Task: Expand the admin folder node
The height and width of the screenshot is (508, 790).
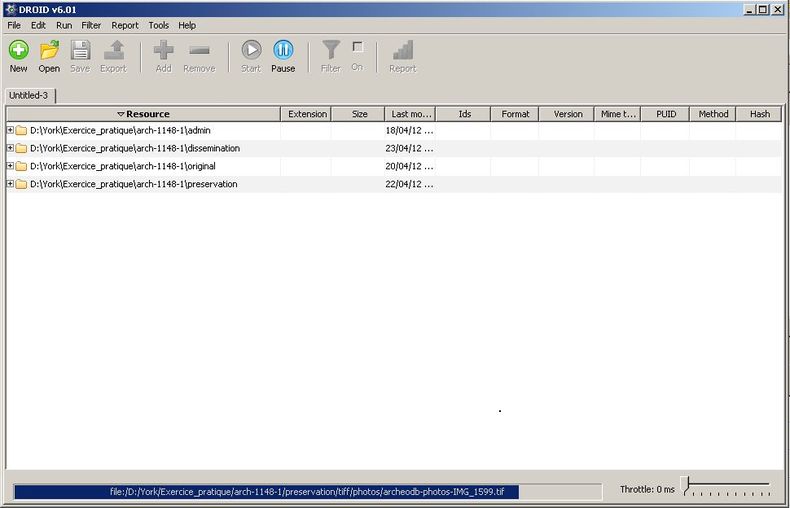Action: (10, 130)
